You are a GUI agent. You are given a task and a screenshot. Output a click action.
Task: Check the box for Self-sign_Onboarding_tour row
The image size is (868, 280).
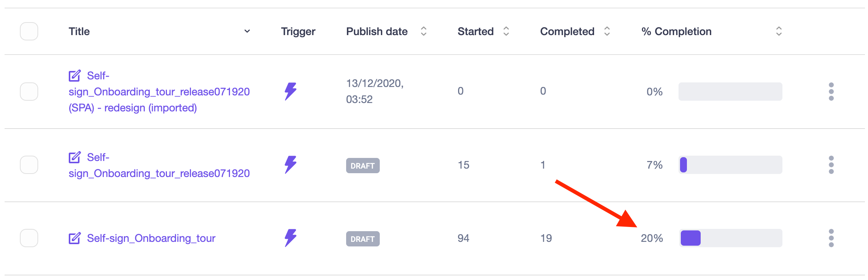tap(29, 238)
